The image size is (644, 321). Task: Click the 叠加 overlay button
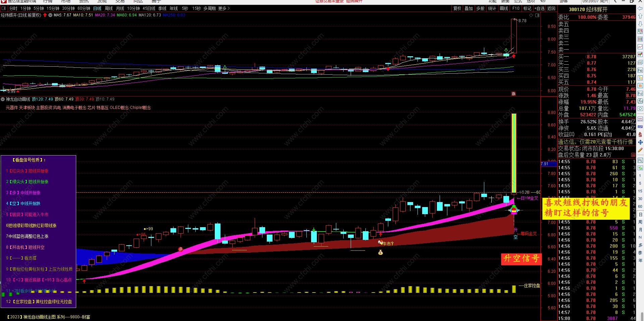[469, 8]
